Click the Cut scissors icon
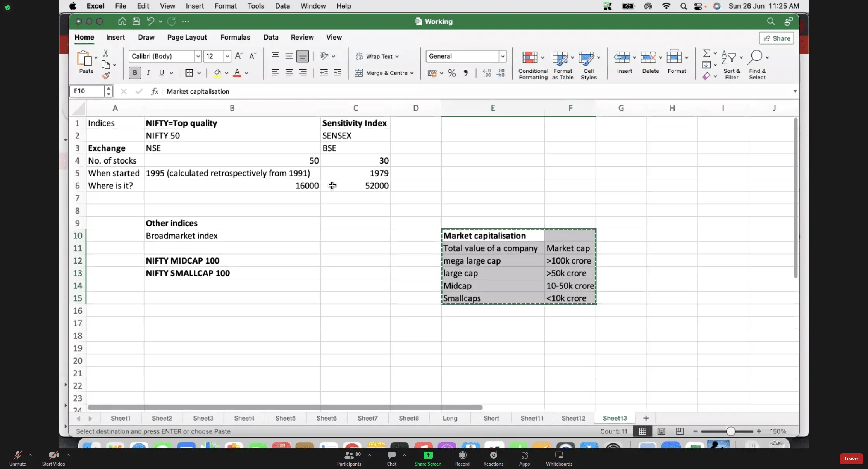Image resolution: width=868 pixels, height=469 pixels. pos(105,53)
